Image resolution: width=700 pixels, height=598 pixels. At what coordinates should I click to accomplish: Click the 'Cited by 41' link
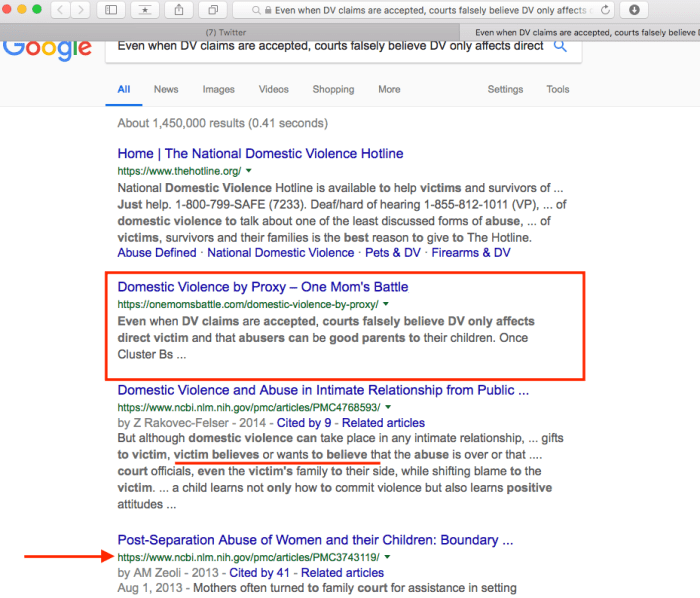(x=265, y=573)
